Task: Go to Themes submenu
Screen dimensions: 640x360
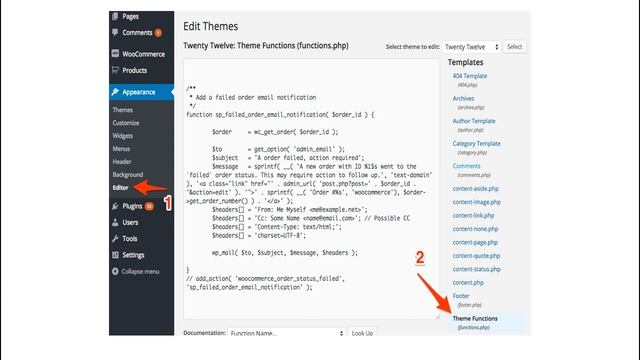Action: tap(122, 110)
